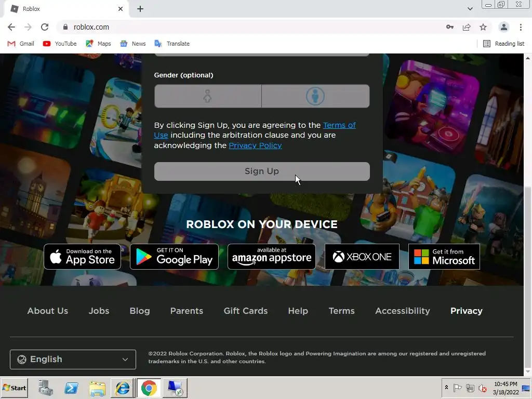Open the Gmail bookmark
This screenshot has height=399, width=532.
[x=21, y=44]
